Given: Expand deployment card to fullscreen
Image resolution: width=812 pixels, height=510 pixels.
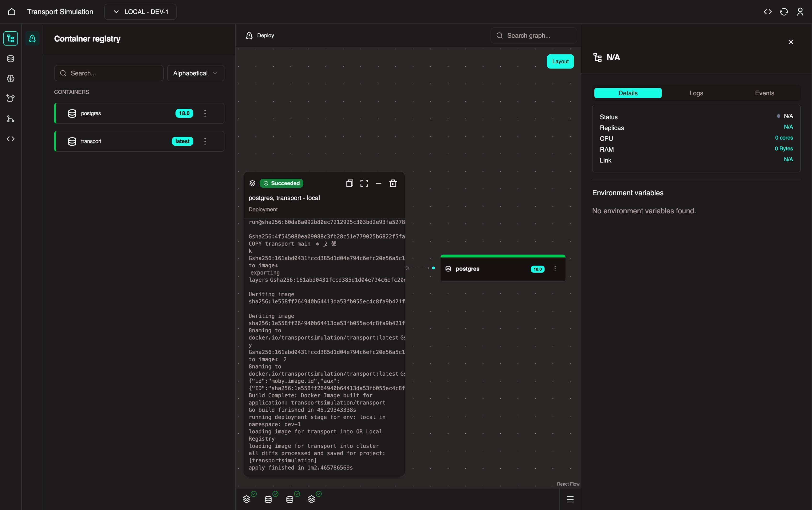Looking at the screenshot, I should (x=364, y=183).
